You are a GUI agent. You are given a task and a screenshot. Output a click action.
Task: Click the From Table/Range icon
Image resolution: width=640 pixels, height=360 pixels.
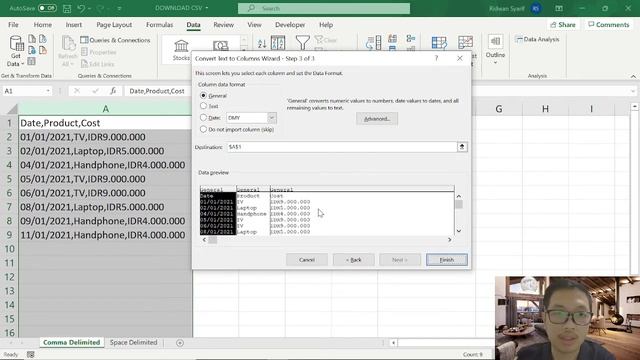click(x=32, y=62)
